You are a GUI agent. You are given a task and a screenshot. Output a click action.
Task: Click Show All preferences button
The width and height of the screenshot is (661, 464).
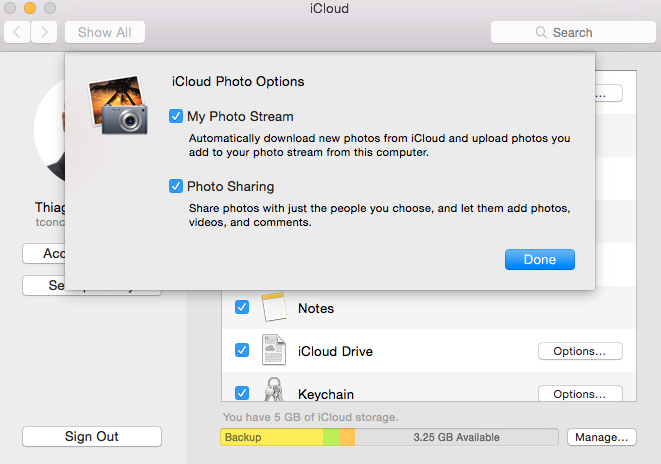coord(105,32)
